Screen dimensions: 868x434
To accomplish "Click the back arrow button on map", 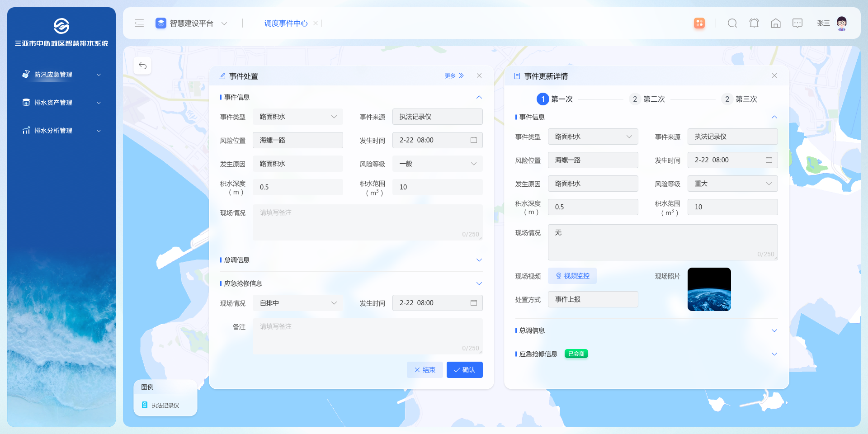I will 142,66.
